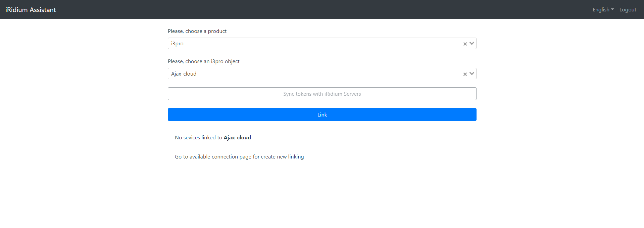This screenshot has width=644, height=228.
Task: Clear the selected Ajax_cloud object
Action: [x=465, y=74]
